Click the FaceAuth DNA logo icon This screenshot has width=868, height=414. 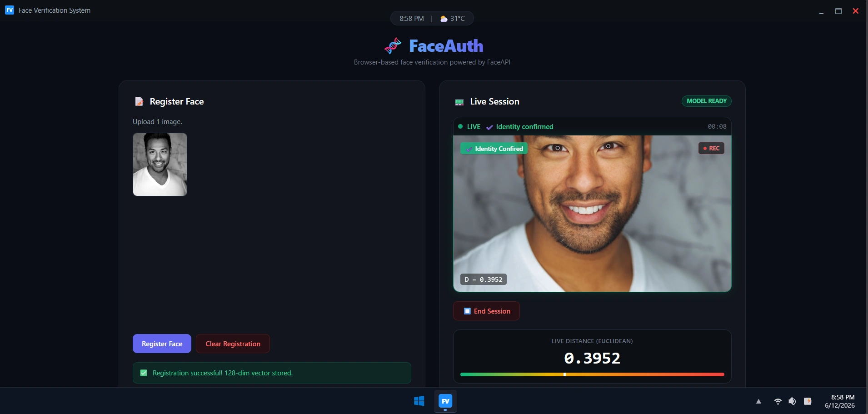tap(393, 45)
